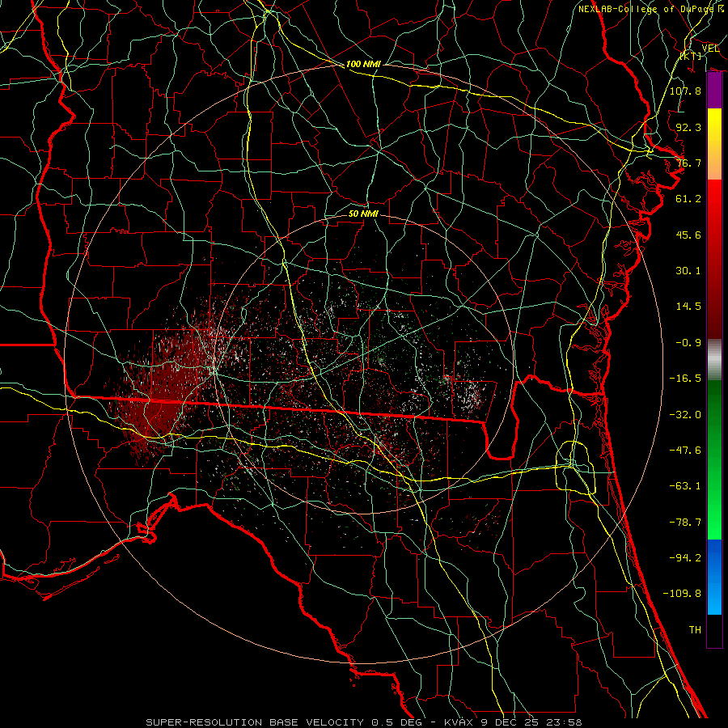Click the 61.2 legend value
This screenshot has height=728, width=728.
pyautogui.click(x=688, y=199)
